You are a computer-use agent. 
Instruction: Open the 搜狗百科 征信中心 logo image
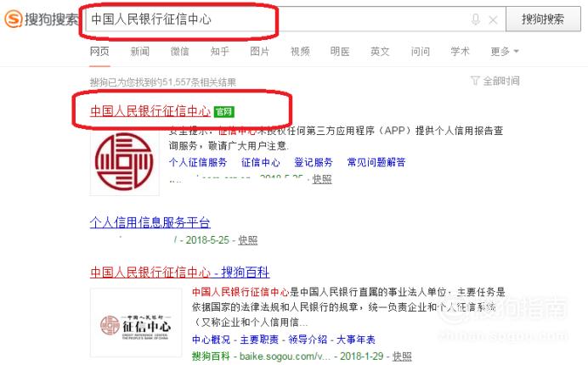[x=136, y=323]
